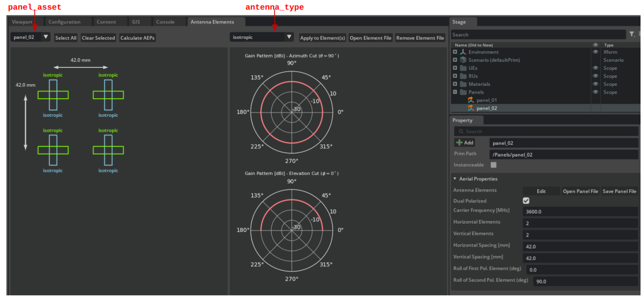The height and width of the screenshot is (301, 644).
Task: Click the Materials folder icon
Action: pos(464,84)
